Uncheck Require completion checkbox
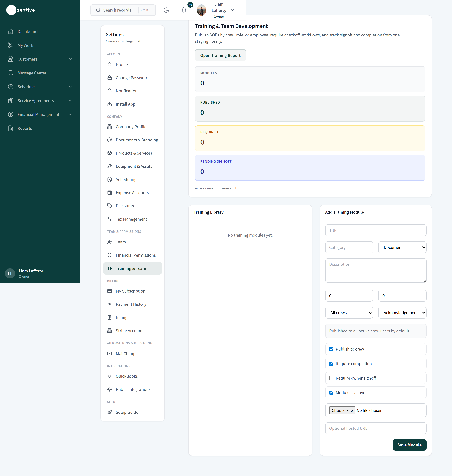Viewport: 452px width, 476px height. (331, 364)
